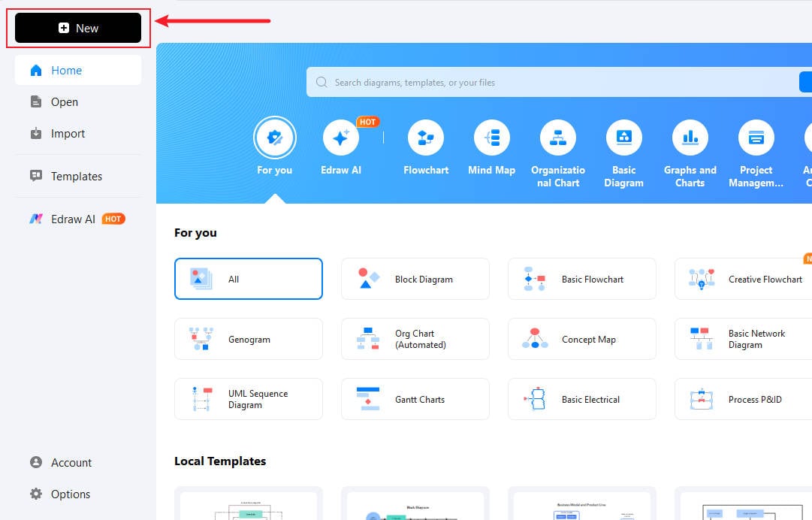This screenshot has height=520, width=812.
Task: Choose the Basic Flowchart card
Action: click(x=582, y=279)
